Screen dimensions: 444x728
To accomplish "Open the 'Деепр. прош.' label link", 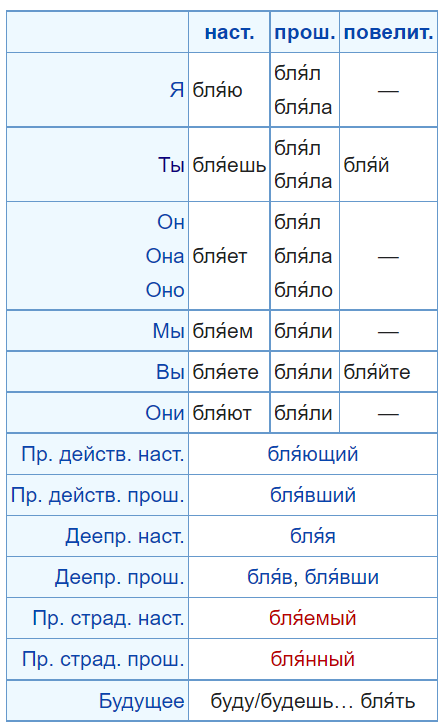I will click(119, 577).
